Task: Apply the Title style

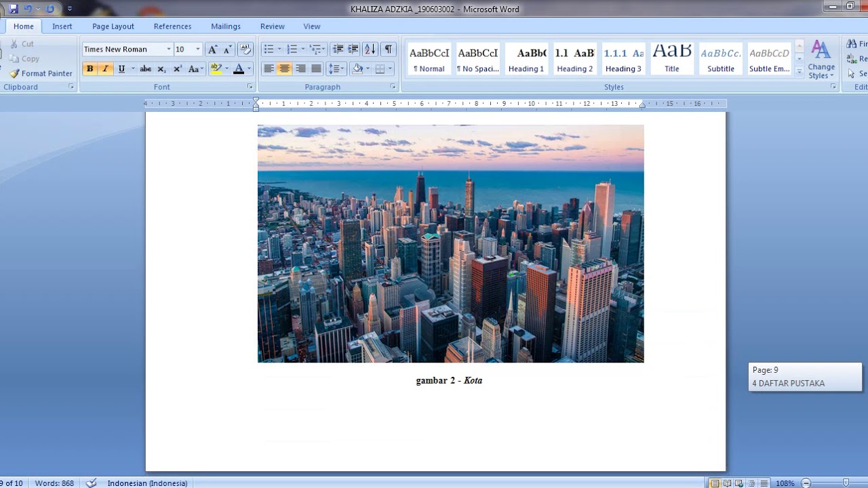Action: [672, 59]
